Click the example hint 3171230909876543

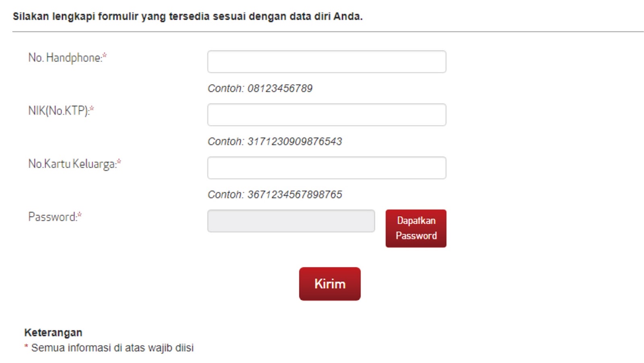click(275, 141)
